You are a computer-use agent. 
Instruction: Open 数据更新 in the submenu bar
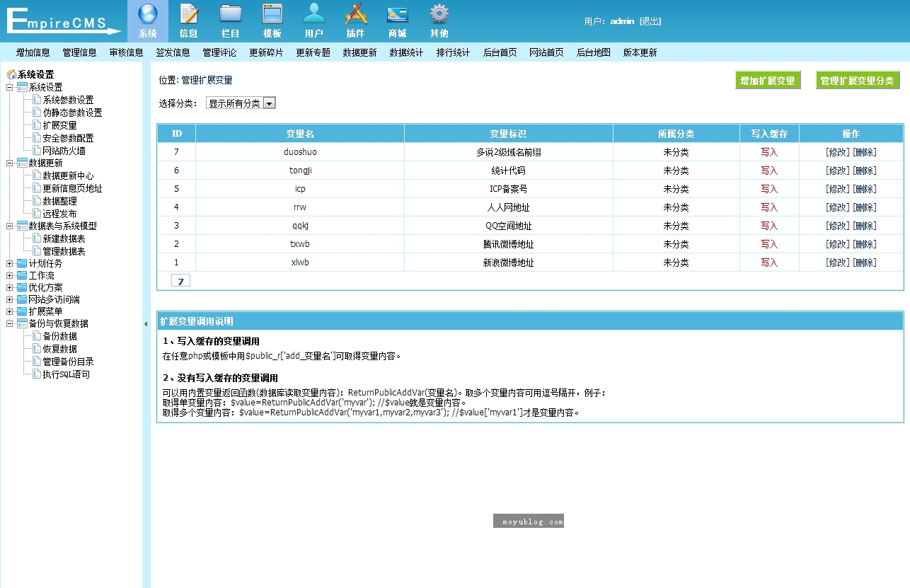[360, 52]
